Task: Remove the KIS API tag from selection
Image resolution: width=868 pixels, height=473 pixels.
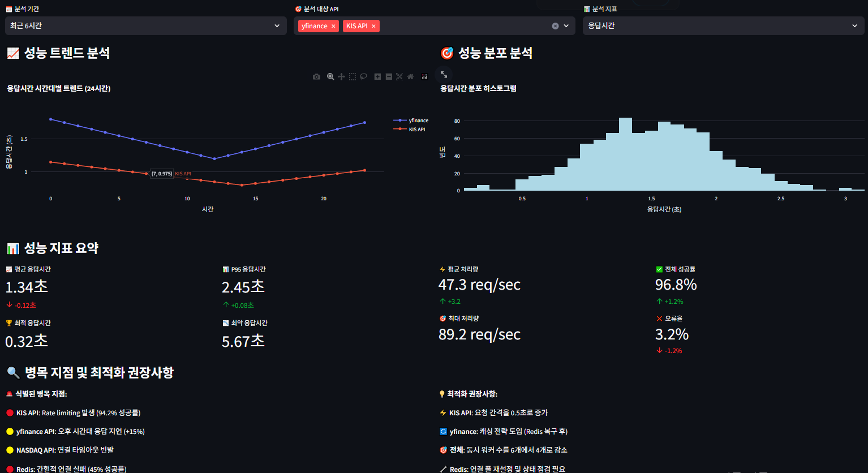Action: click(x=373, y=26)
